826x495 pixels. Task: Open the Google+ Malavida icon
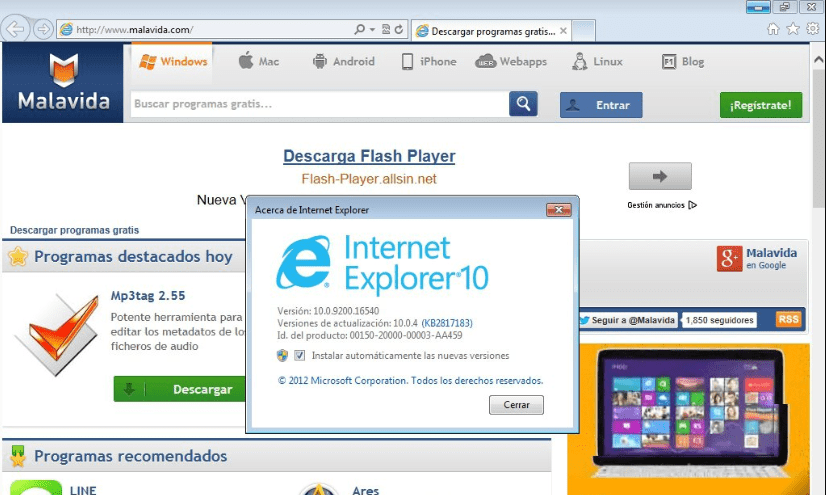(729, 258)
